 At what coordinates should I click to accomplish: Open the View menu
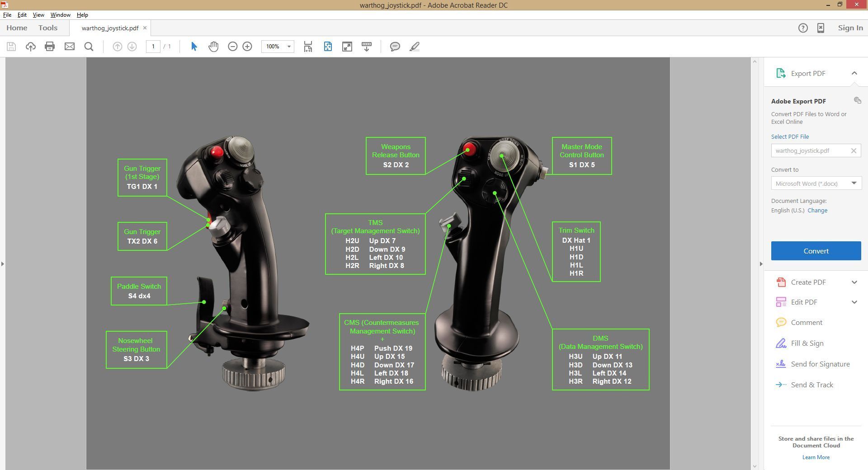coord(38,14)
